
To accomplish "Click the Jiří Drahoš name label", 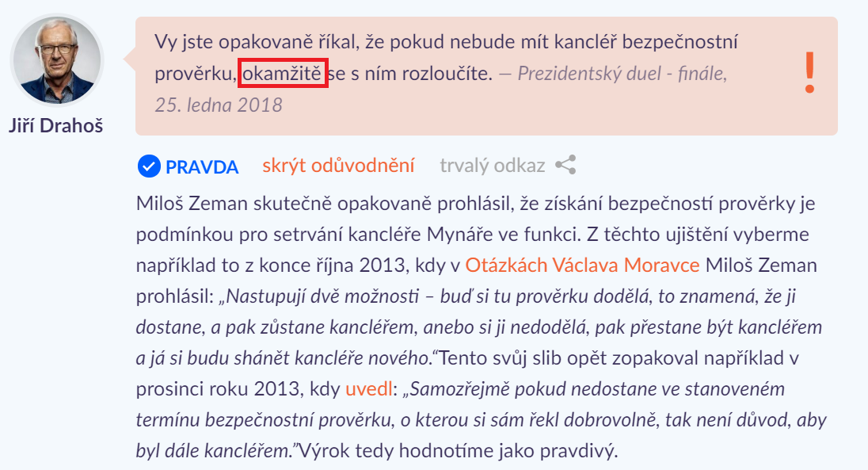I will pos(56,126).
